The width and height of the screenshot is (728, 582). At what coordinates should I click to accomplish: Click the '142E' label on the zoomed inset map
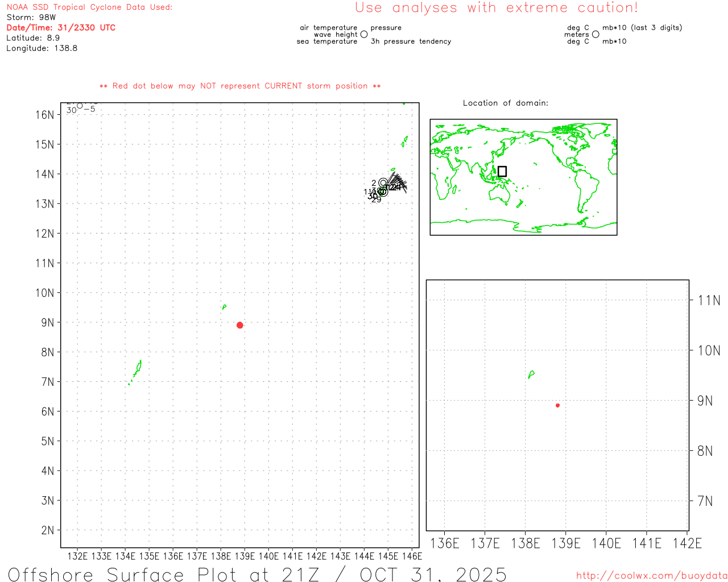pos(687,543)
